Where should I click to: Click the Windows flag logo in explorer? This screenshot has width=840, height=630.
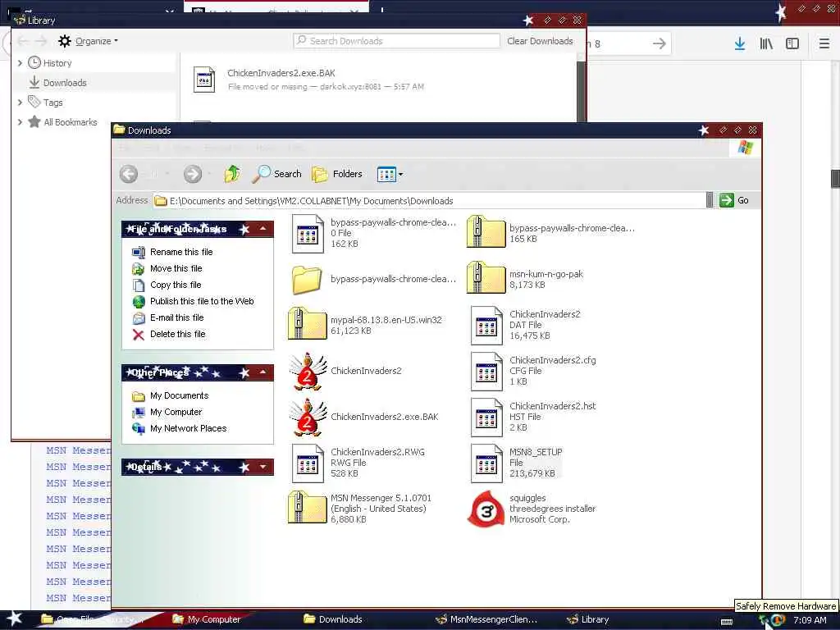pyautogui.click(x=745, y=148)
